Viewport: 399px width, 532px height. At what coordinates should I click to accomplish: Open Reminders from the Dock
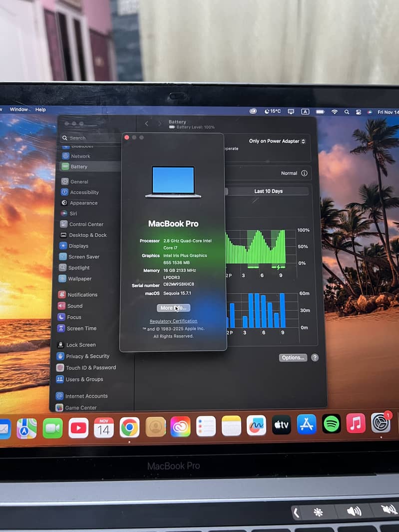(206, 426)
